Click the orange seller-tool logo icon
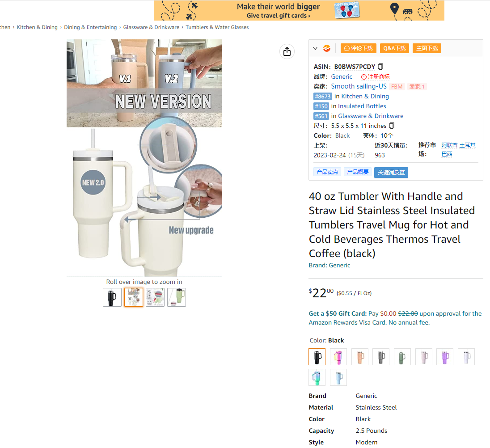This screenshot has height=448, width=490. 326,48
